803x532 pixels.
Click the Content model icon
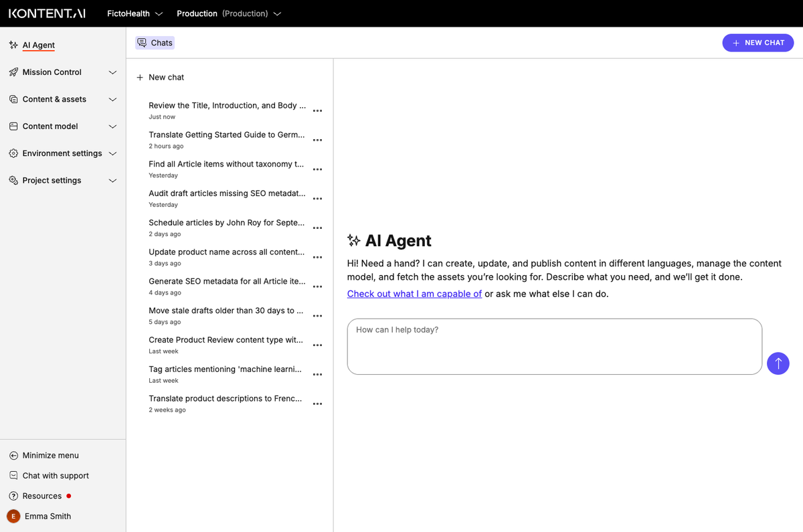point(13,126)
